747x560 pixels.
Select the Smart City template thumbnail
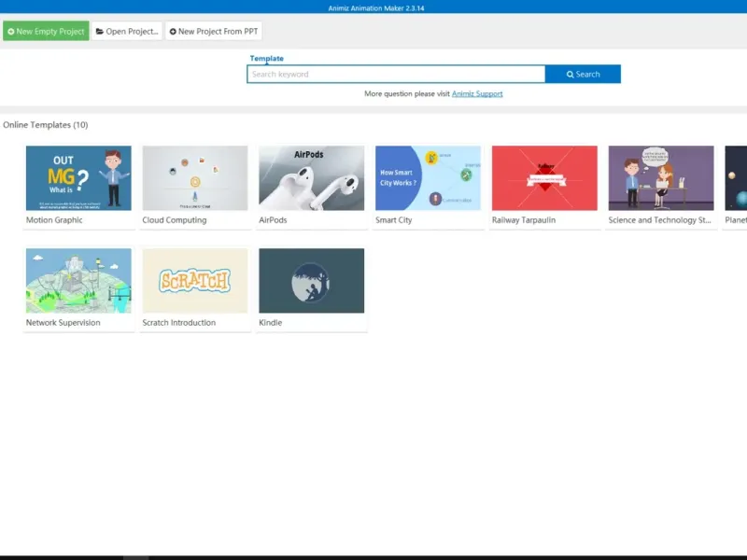pos(428,178)
